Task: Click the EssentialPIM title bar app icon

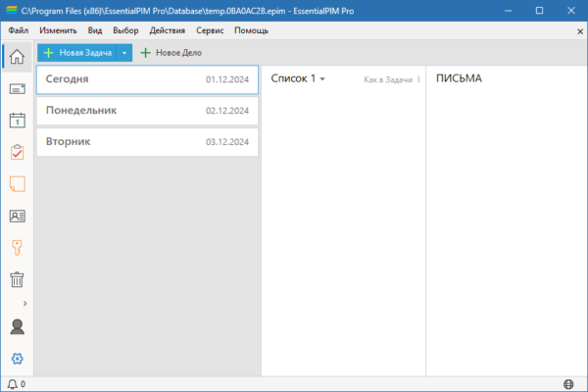Action: 12,11
